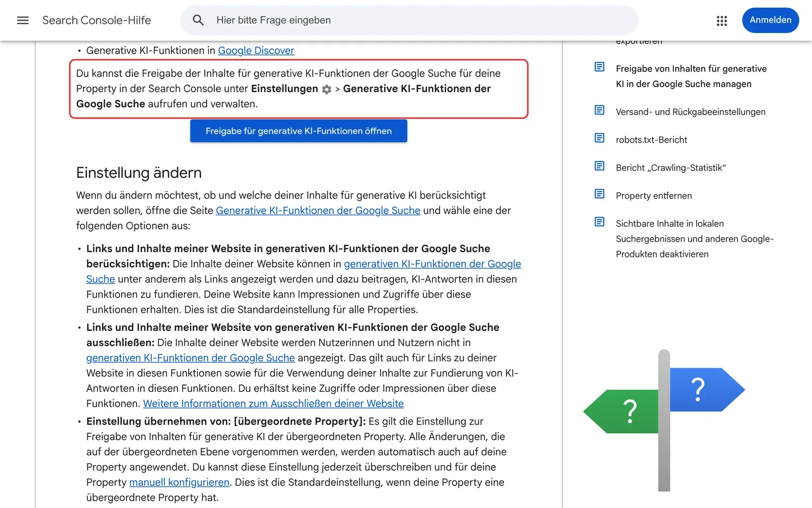The width and height of the screenshot is (812, 508).
Task: Open Generative KI-Funktionen der Google Suche link
Action: [318, 210]
